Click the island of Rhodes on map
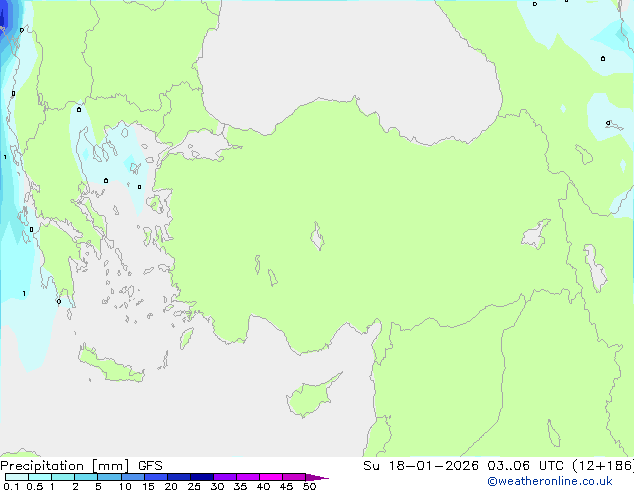Image resolution: width=634 pixels, height=490 pixels. click(x=186, y=338)
